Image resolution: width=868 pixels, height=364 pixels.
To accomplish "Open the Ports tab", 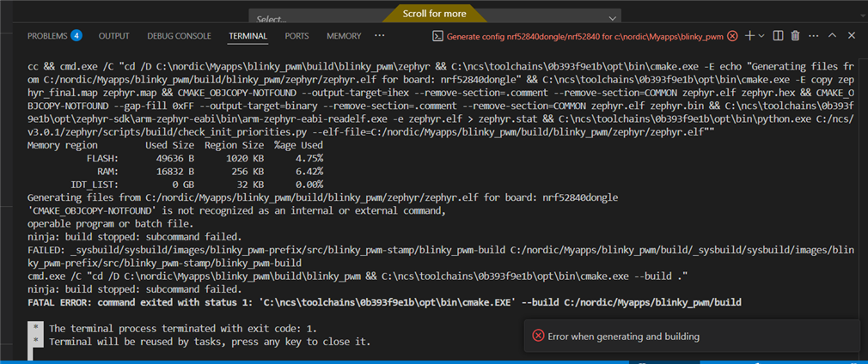I will (x=296, y=36).
